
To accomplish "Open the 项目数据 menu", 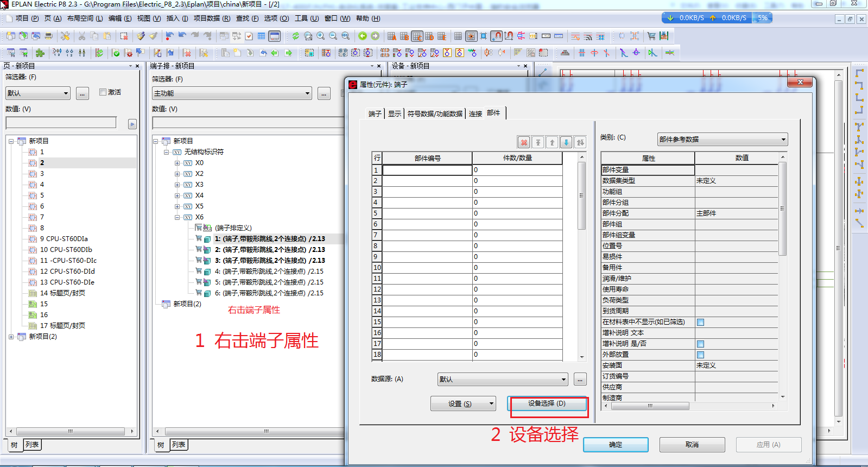I will (212, 18).
